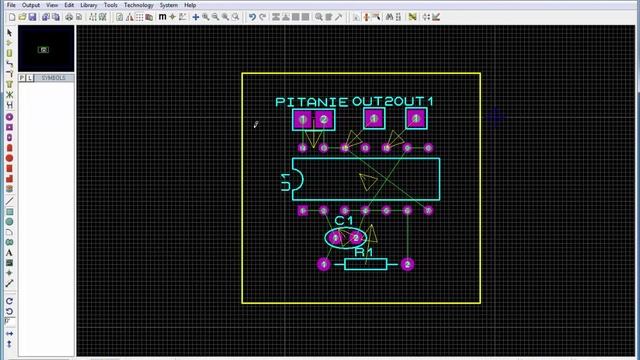Select the Connectivity highlight tool
640x360 pixels.
pos(9,105)
